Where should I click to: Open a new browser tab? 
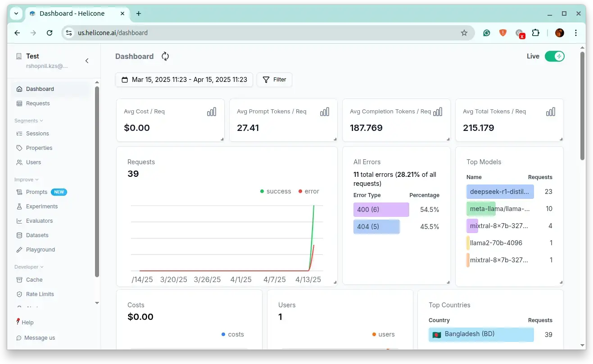[x=139, y=13]
